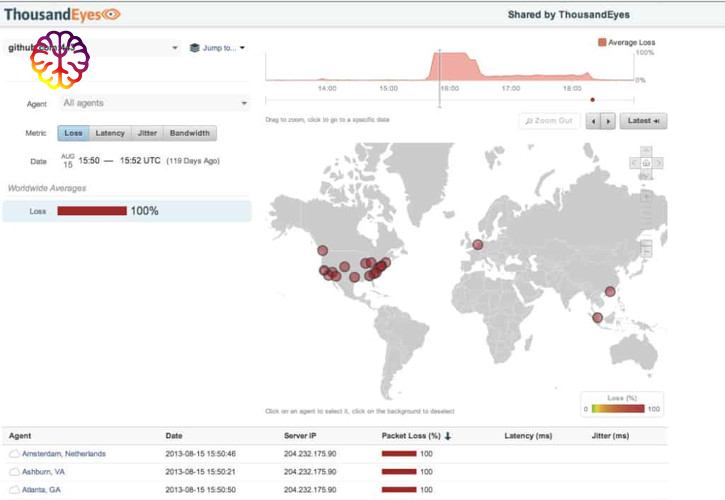Select the Hong Kong agent marker on map
This screenshot has height=500, width=725.
pos(610,291)
